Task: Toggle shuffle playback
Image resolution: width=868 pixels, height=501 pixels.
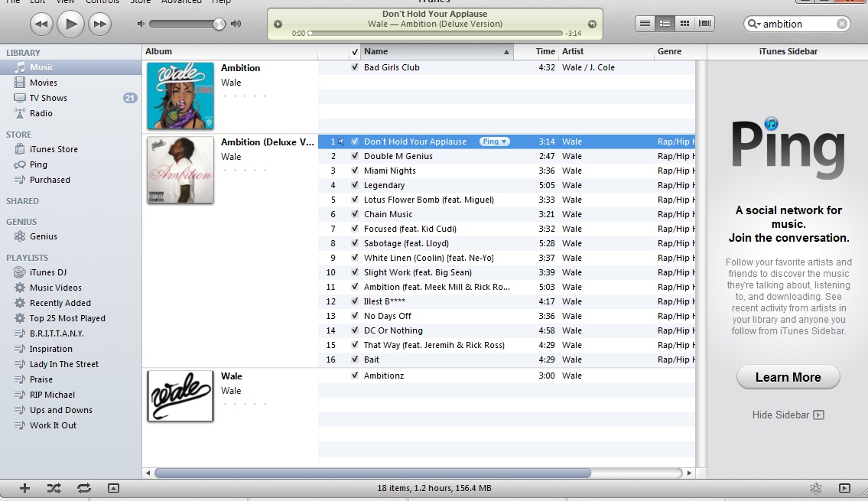Action: coord(54,488)
